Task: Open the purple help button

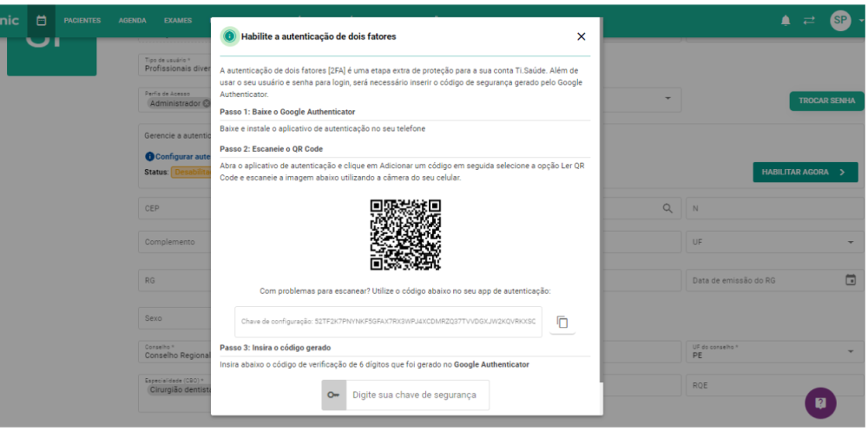Action: point(820,402)
